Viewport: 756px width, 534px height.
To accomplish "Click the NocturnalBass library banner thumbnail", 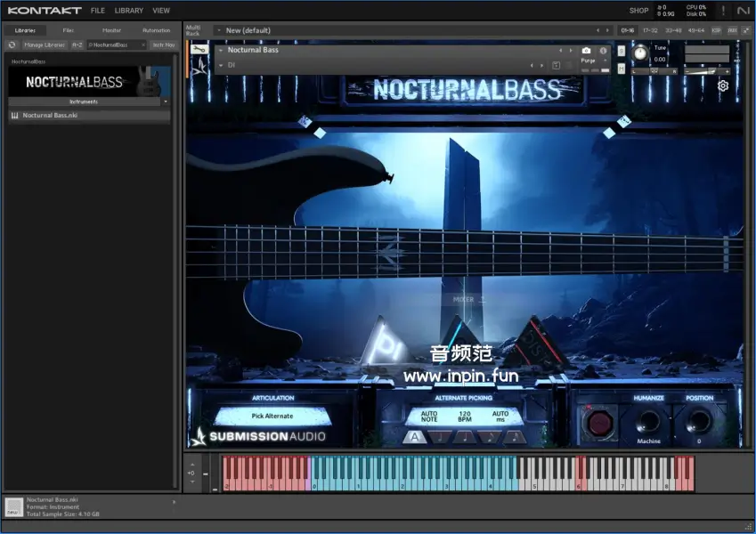I will [x=89, y=82].
